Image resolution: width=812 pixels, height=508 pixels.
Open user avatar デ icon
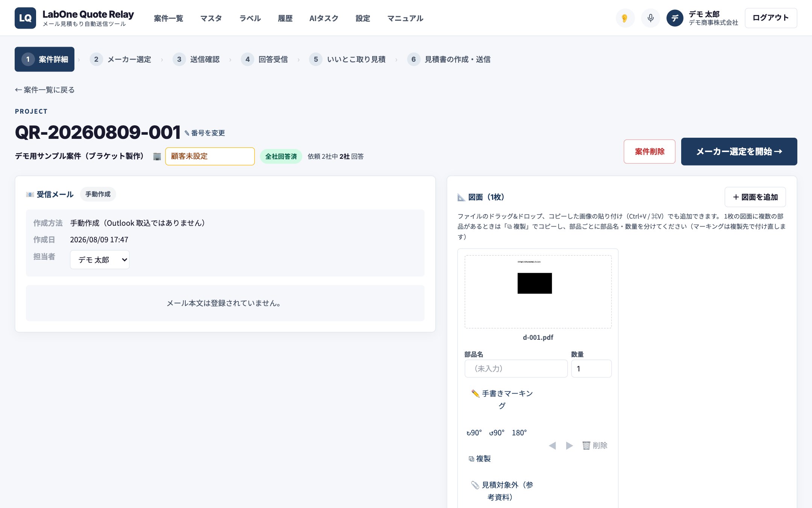tap(675, 18)
